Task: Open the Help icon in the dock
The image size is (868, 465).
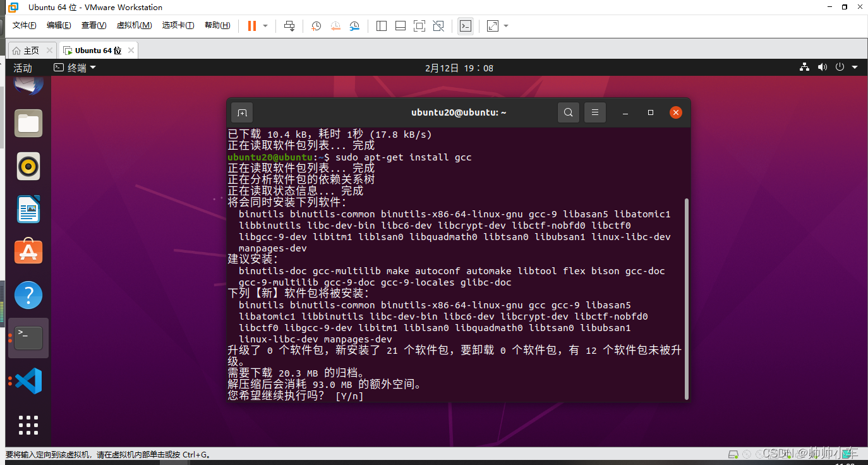Action: 28,295
